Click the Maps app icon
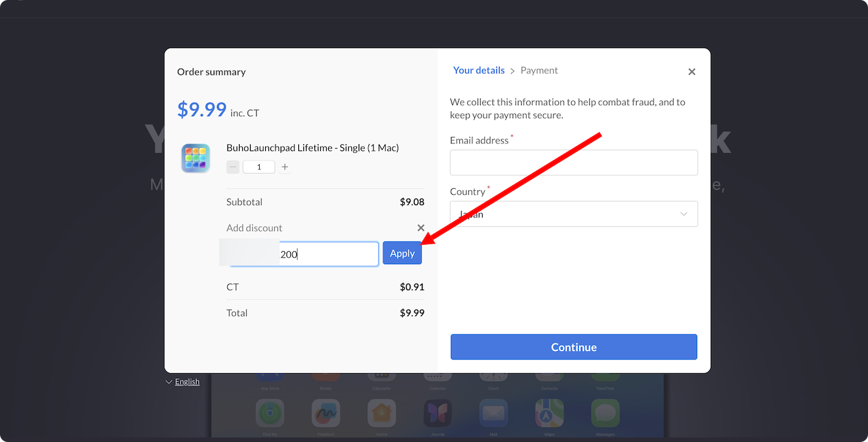Screen dimensions: 868x442 [549, 413]
